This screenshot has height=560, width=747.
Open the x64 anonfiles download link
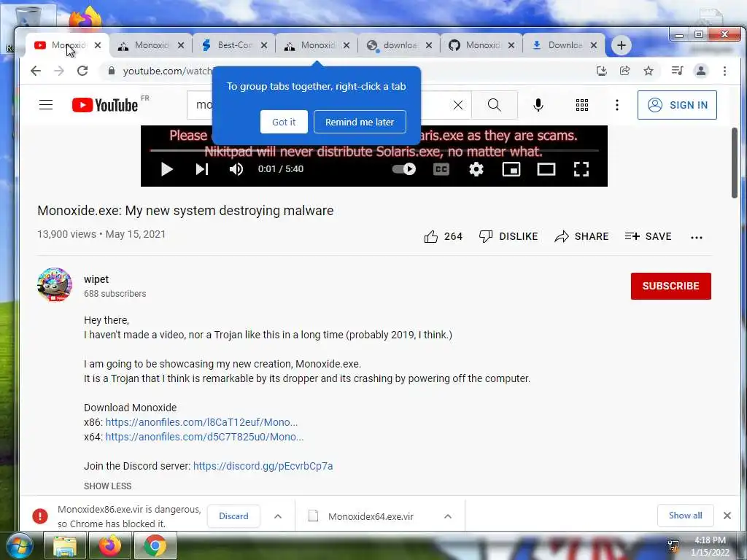[204, 437]
